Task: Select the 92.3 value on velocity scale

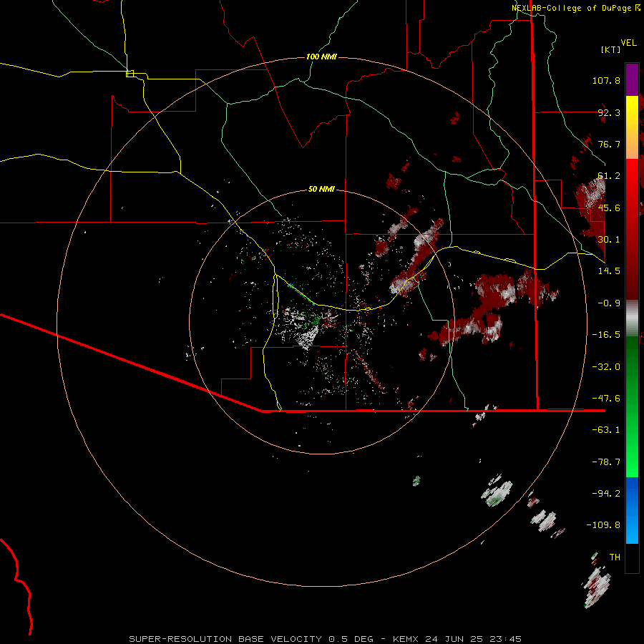Action: (x=609, y=112)
